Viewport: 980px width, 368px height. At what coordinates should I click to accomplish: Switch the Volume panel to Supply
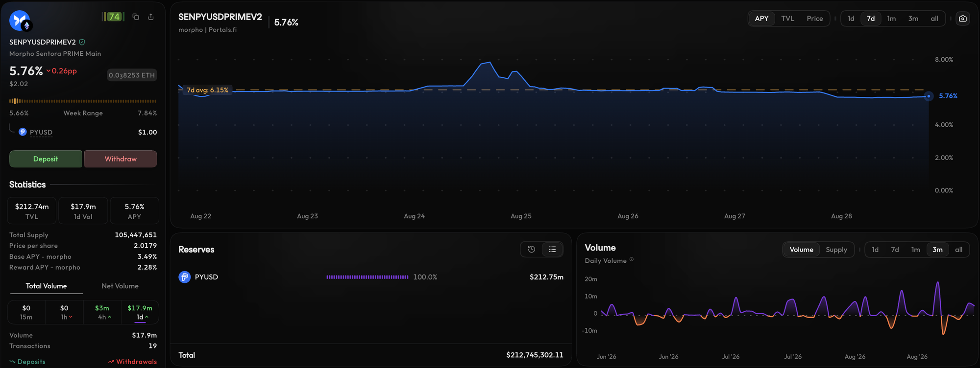click(836, 250)
